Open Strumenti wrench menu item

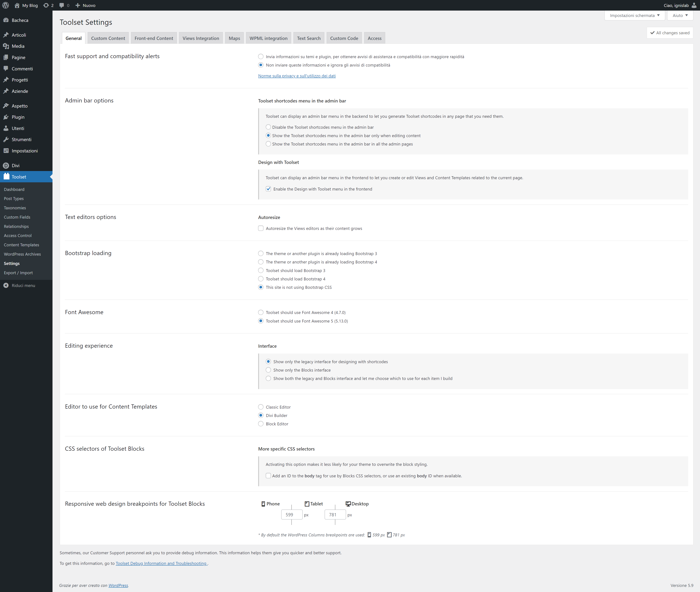tap(22, 140)
